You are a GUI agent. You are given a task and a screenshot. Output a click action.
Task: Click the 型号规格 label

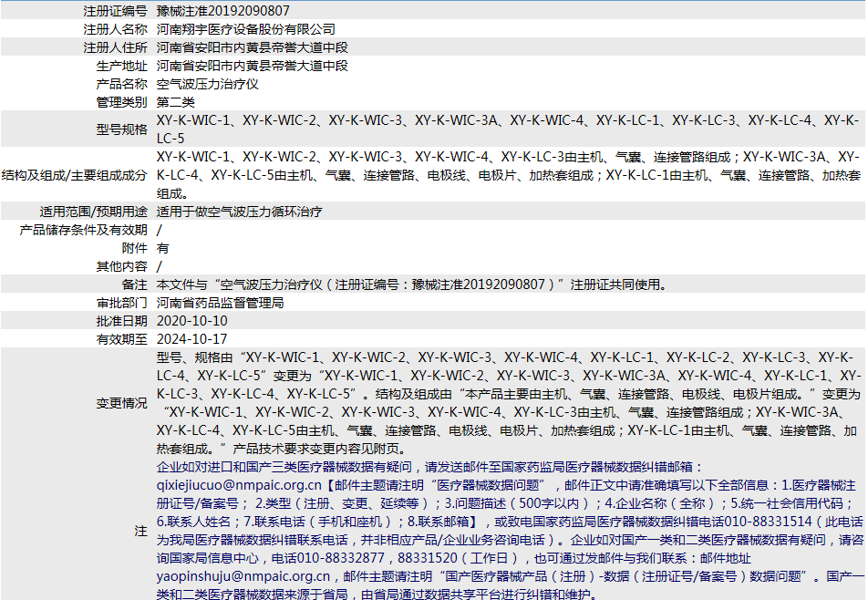122,129
